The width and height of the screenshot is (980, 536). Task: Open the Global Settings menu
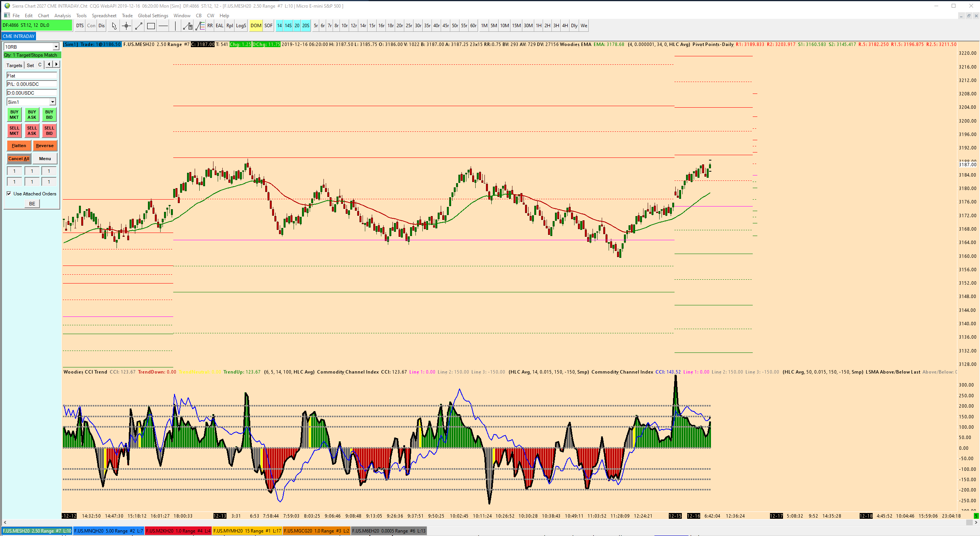tap(153, 16)
